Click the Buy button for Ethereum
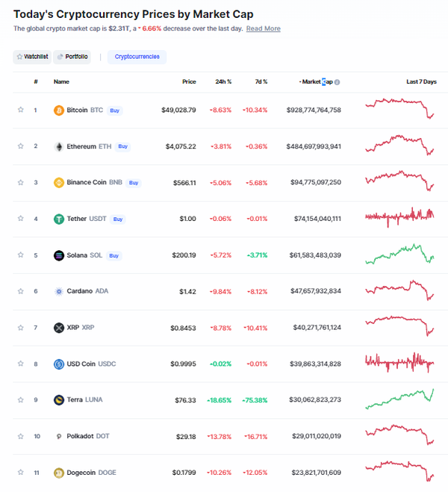The height and width of the screenshot is (492, 448). coord(123,146)
